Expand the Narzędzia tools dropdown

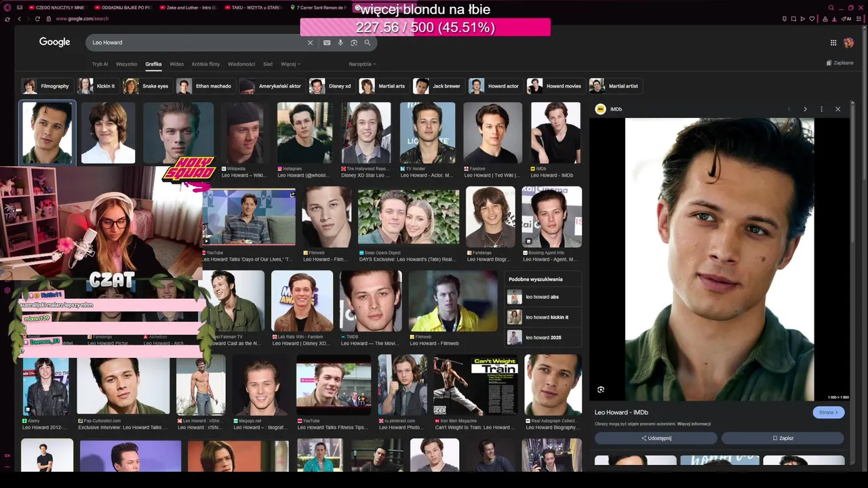point(362,64)
